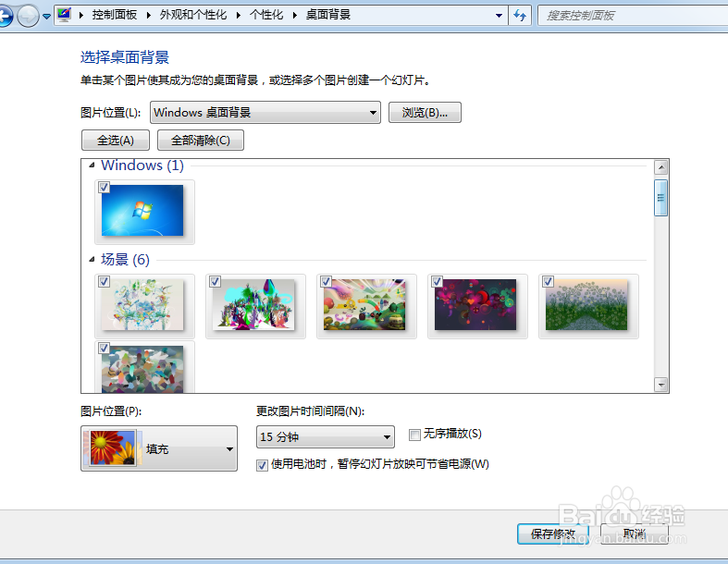This screenshot has width=728, height=564.
Task: Click 外观和个性化 breadcrumb
Action: tap(193, 15)
